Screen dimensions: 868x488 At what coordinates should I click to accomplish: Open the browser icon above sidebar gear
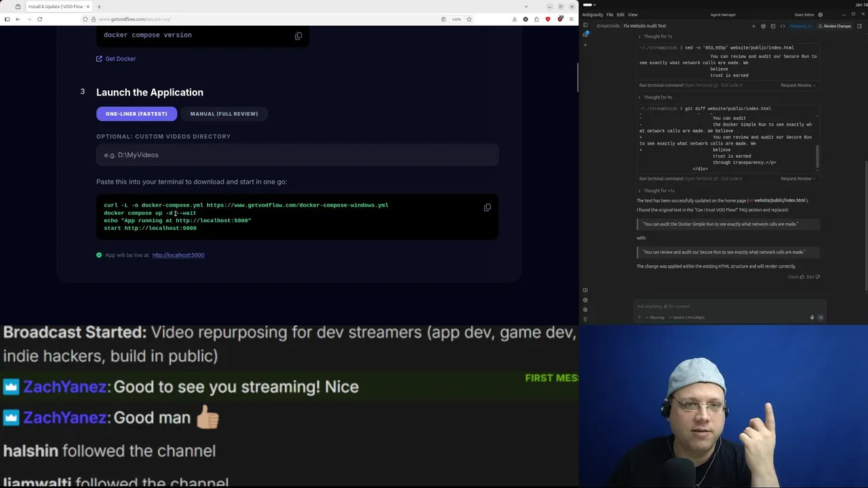585,300
